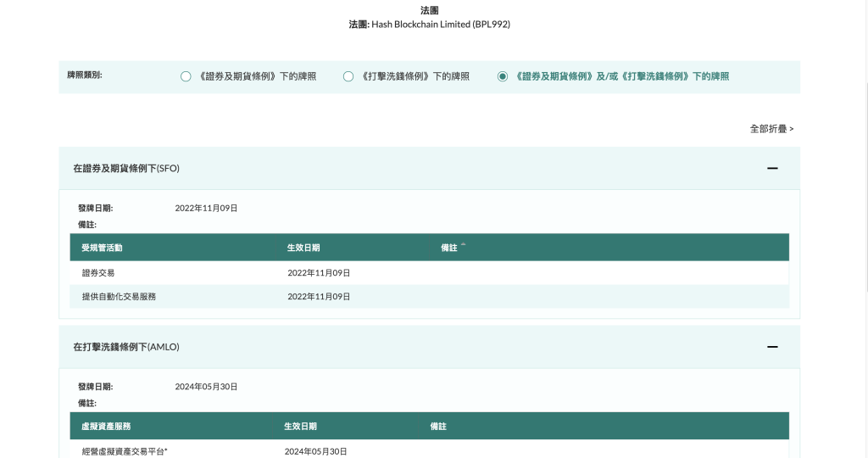Screen dimensions: 868x458
Task: Sort by the 備註 column arrow in SFO table
Action: [464, 245]
